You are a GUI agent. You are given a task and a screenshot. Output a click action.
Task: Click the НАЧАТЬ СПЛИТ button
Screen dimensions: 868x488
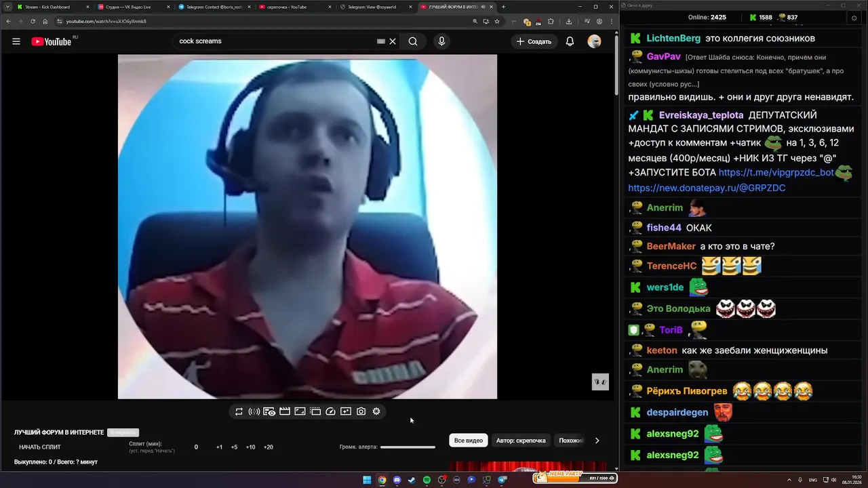[40, 447]
